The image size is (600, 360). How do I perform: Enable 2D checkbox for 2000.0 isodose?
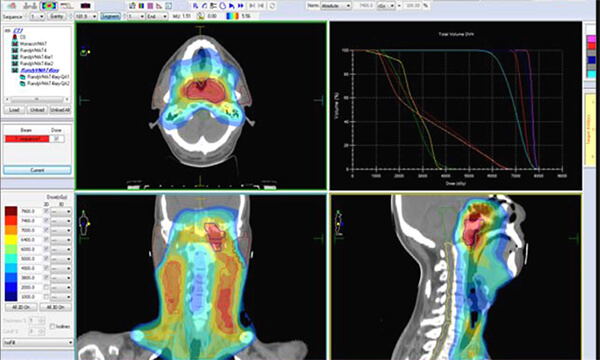click(x=46, y=287)
